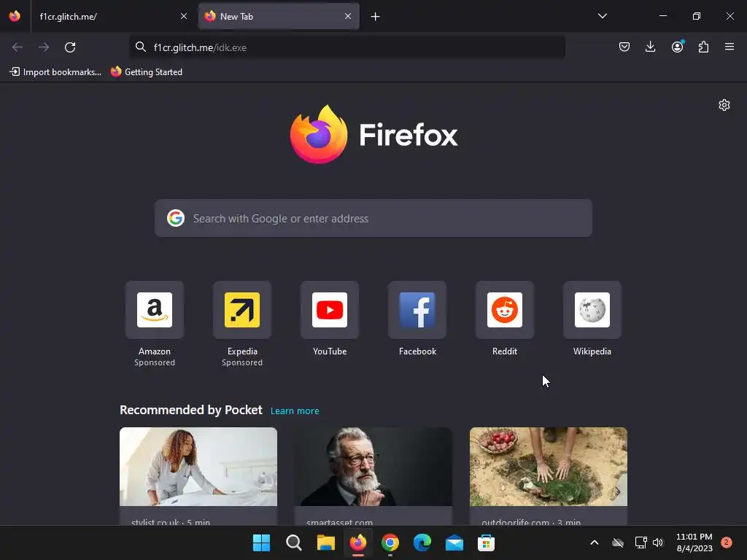
Task: Click the Pocket Learn more link
Action: [295, 411]
